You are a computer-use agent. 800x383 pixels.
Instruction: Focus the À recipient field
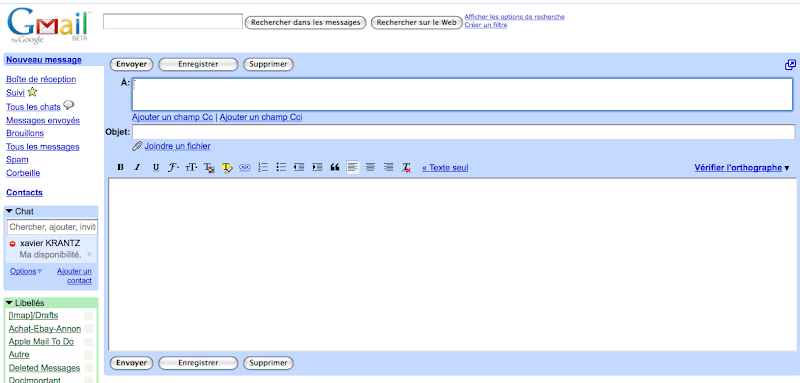(x=462, y=94)
